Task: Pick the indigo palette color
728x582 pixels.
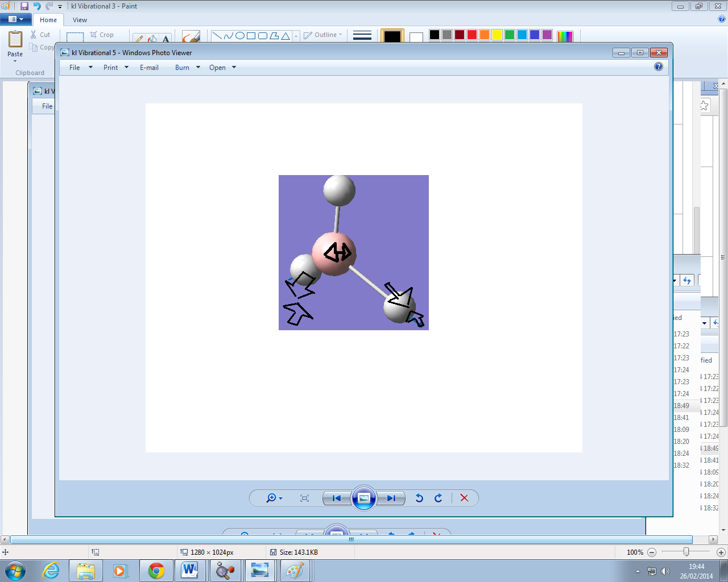Action: tap(535, 35)
